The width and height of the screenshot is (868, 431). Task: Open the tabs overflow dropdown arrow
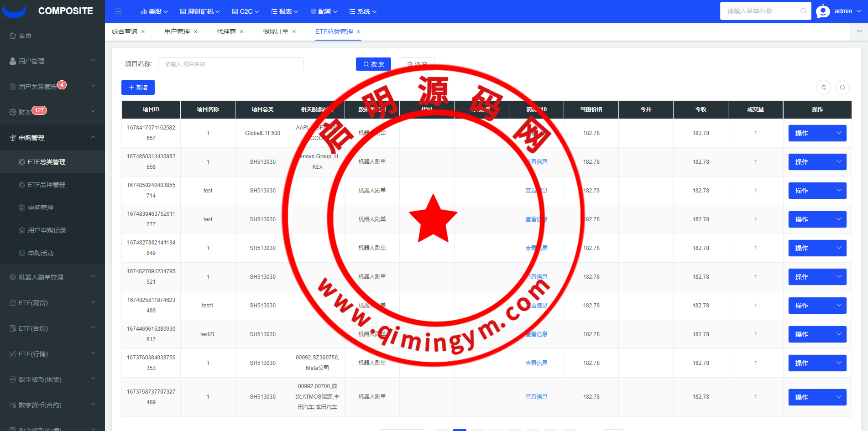point(859,31)
